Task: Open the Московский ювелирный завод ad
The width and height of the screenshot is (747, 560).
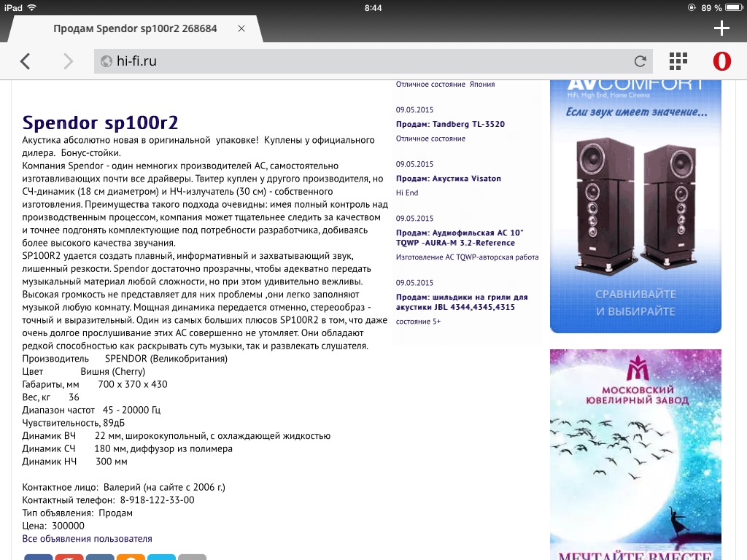Action: (635, 454)
